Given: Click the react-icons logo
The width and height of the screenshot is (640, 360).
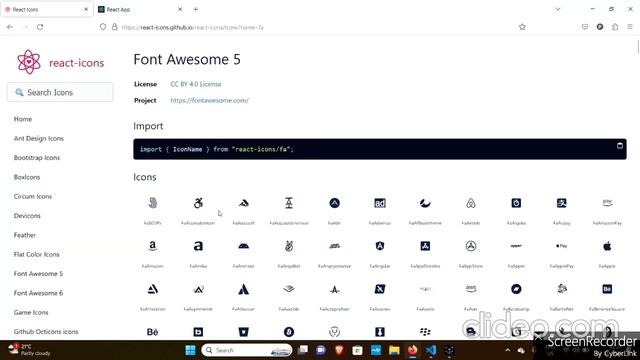Looking at the screenshot, I should tap(60, 62).
